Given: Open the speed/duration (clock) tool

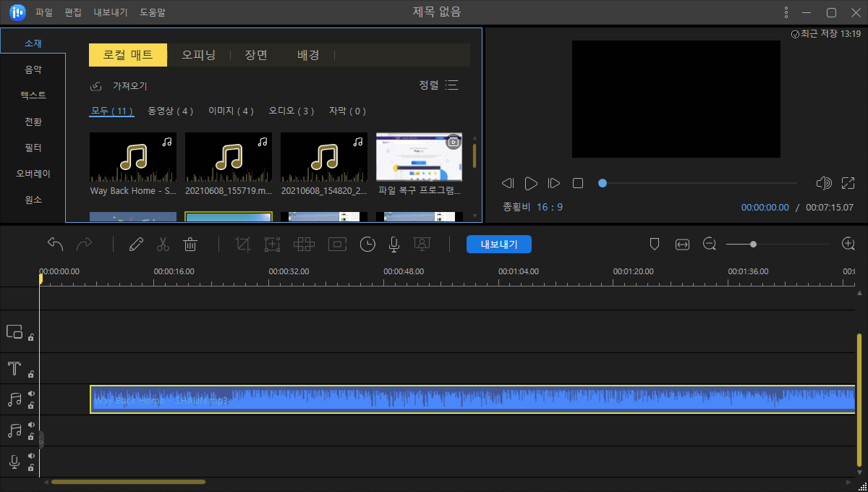Looking at the screenshot, I should click(367, 244).
